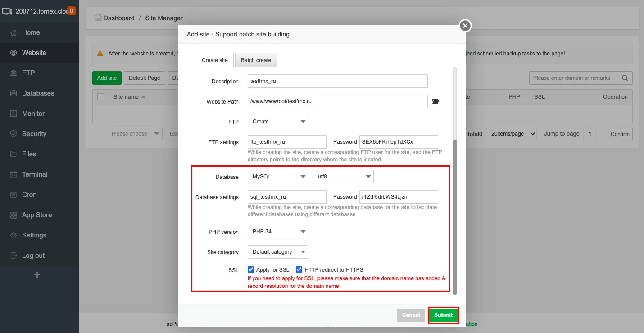This screenshot has height=333, width=644.
Task: Click the Cancel button
Action: [x=410, y=315]
